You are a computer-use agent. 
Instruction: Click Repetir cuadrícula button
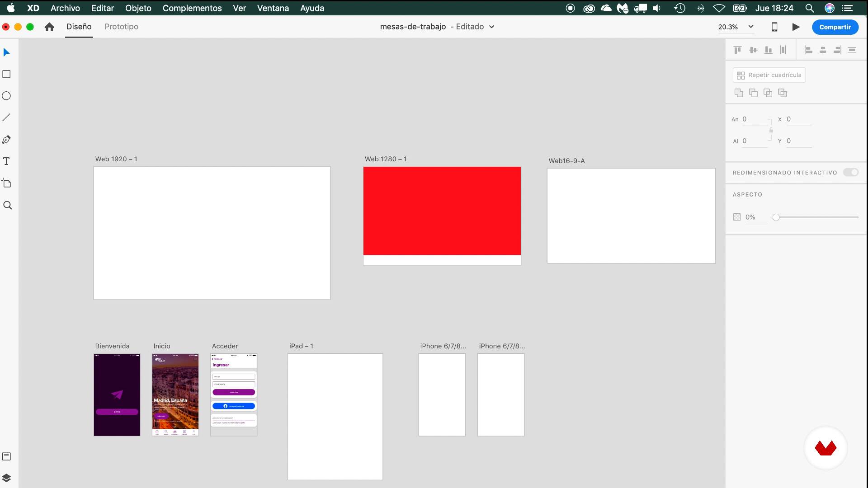point(769,75)
